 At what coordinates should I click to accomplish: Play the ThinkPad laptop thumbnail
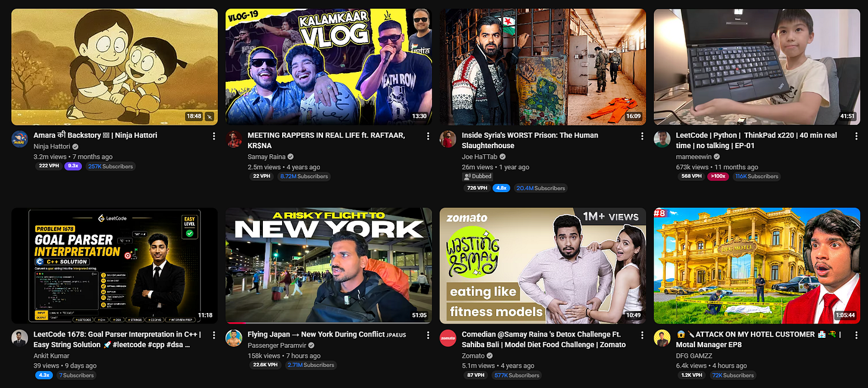[757, 67]
